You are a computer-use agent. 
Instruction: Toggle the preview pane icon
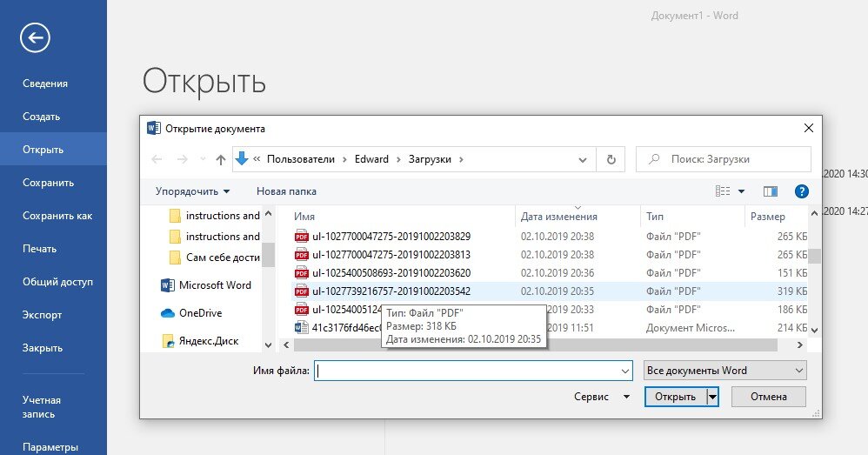[770, 191]
